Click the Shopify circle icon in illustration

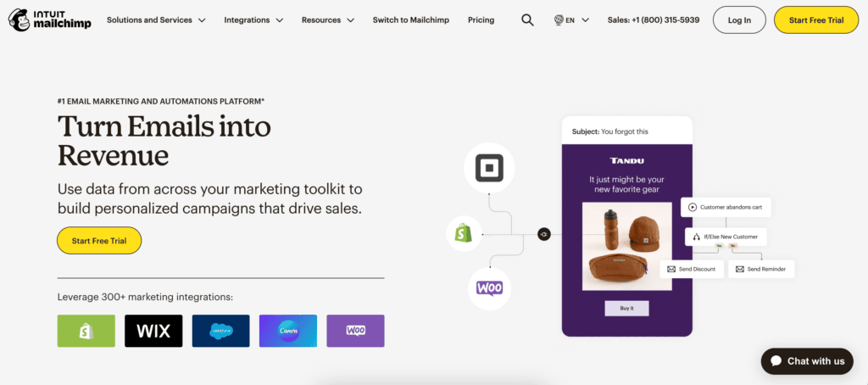[464, 234]
